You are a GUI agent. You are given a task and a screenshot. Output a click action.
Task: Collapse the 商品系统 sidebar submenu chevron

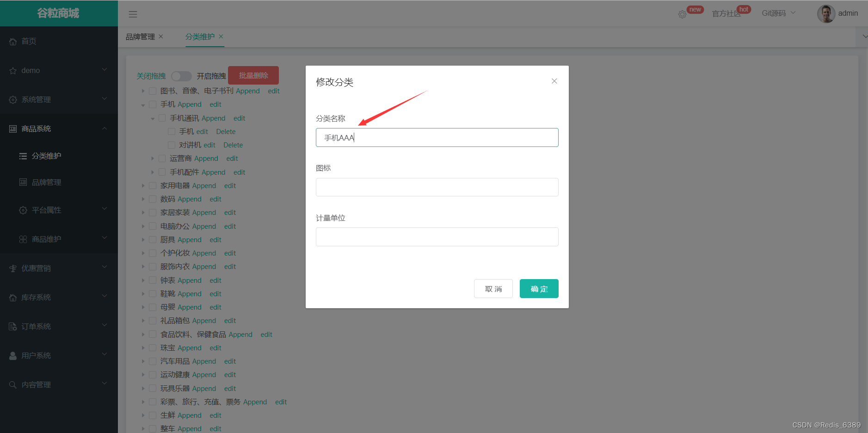[x=105, y=128]
